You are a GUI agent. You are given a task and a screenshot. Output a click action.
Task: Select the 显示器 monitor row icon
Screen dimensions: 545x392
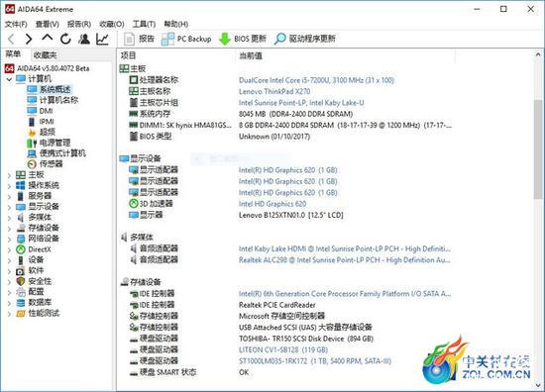point(134,215)
